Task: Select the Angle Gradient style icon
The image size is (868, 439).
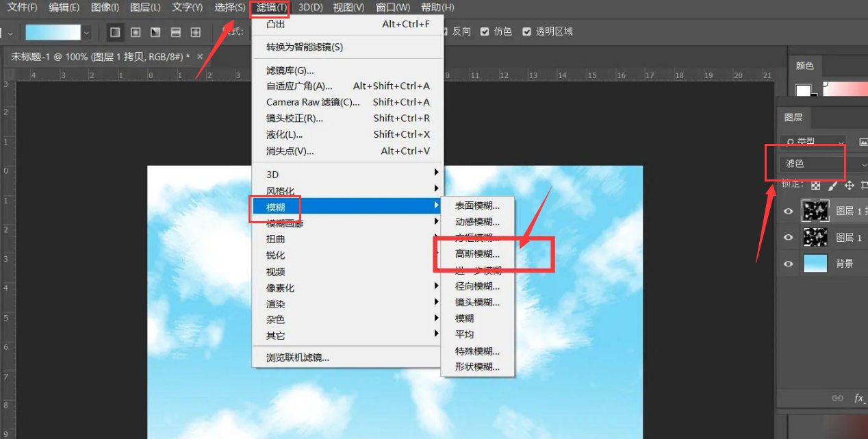Action: click(x=153, y=32)
